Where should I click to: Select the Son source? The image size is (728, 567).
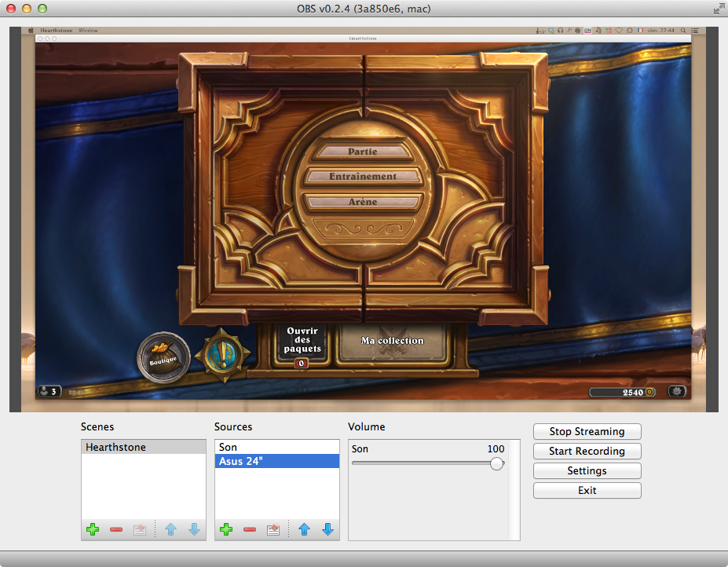click(276, 447)
